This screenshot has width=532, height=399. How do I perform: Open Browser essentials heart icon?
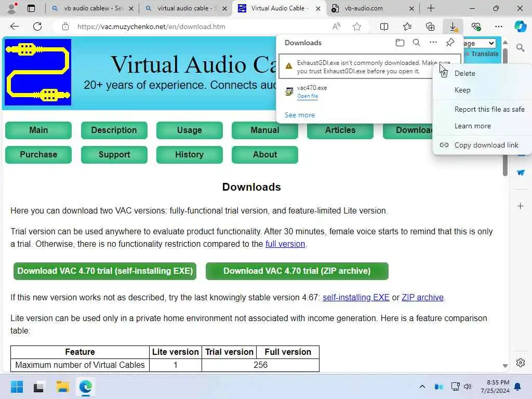point(476,26)
